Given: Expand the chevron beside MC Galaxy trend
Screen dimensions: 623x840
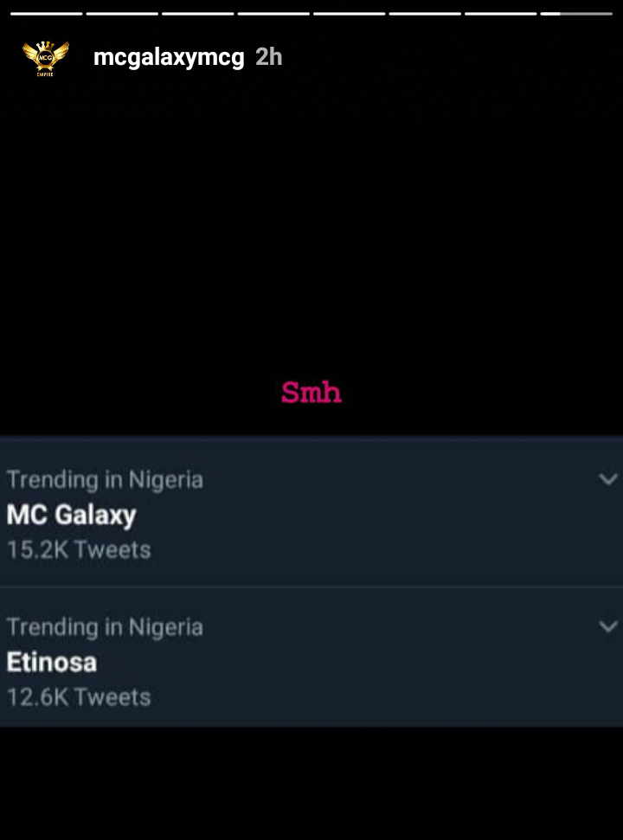Looking at the screenshot, I should tap(608, 478).
